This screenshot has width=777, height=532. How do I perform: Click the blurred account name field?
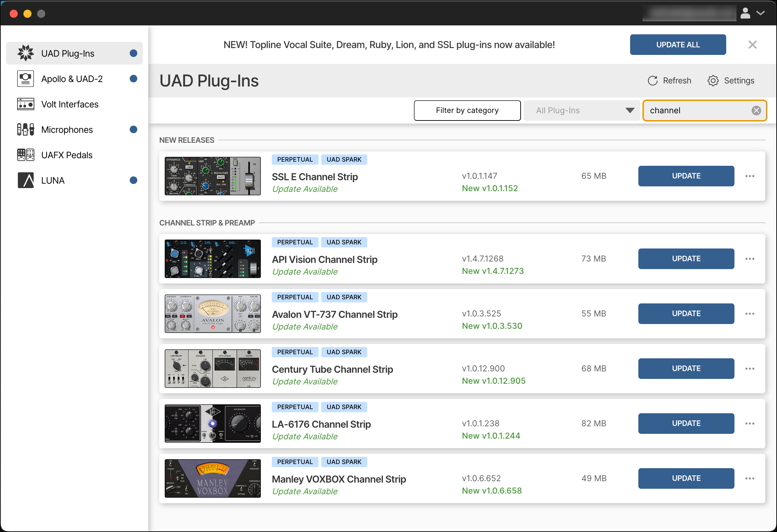coord(689,13)
